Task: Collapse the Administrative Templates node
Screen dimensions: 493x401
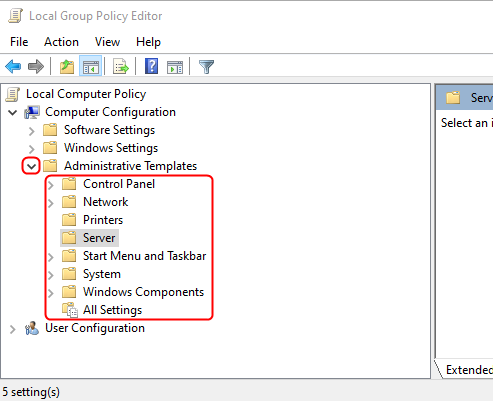Action: point(31,166)
